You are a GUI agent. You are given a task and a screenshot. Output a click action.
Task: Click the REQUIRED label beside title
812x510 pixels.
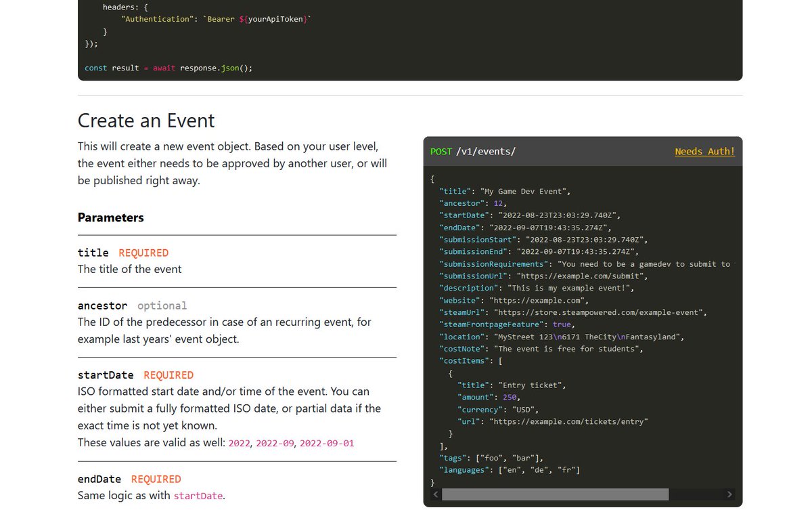click(x=143, y=253)
